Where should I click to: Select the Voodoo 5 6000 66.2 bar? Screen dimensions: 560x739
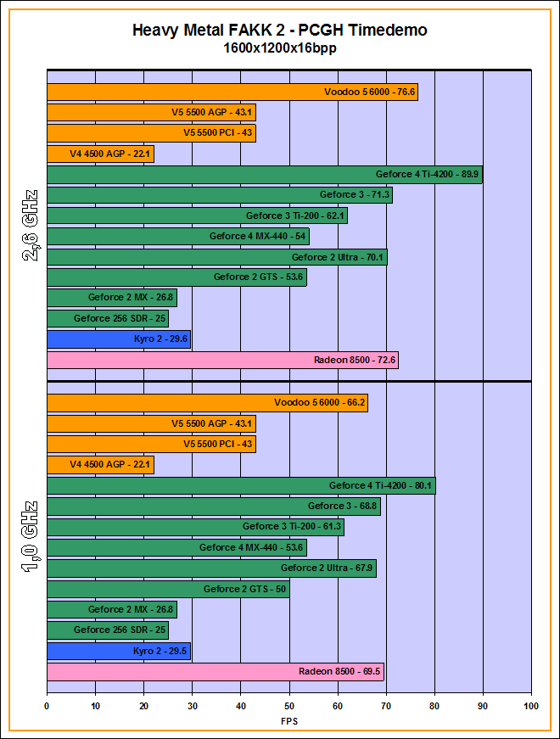point(207,403)
